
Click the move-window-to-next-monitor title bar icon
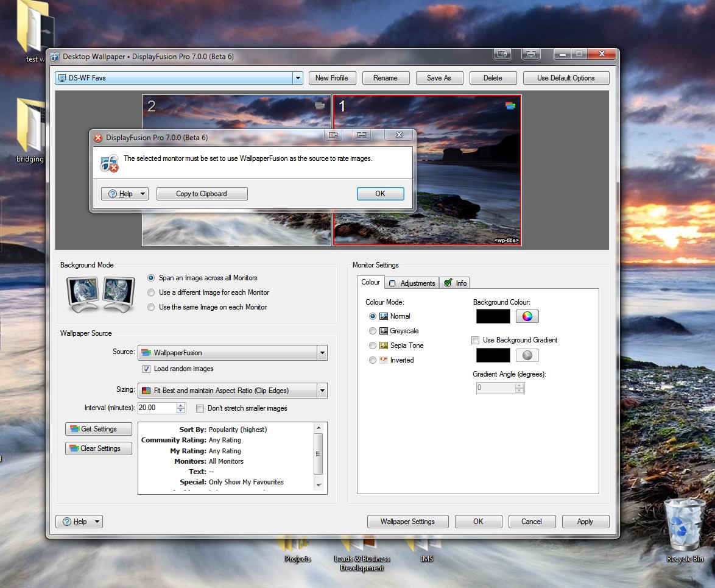point(502,54)
